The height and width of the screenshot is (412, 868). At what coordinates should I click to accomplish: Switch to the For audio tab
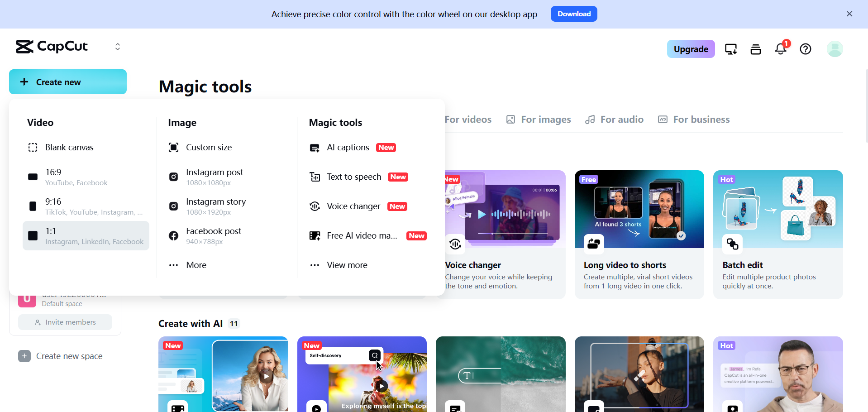[x=614, y=120]
